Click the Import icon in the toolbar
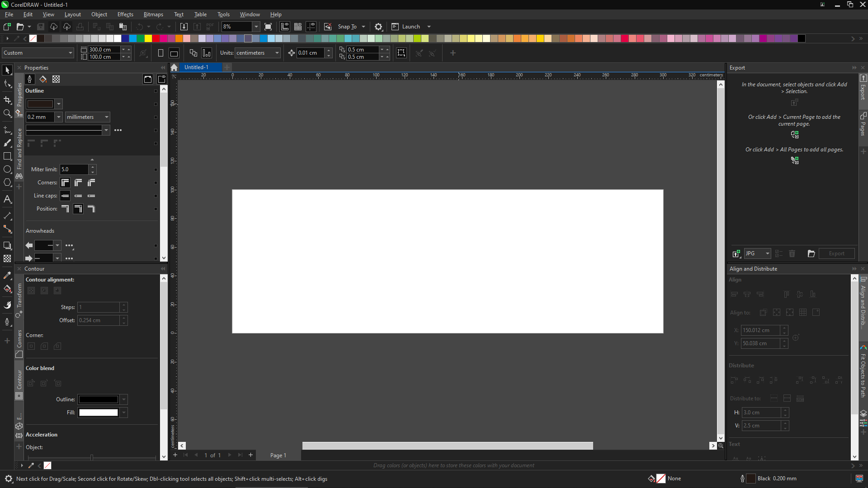This screenshot has height=488, width=868. (184, 27)
